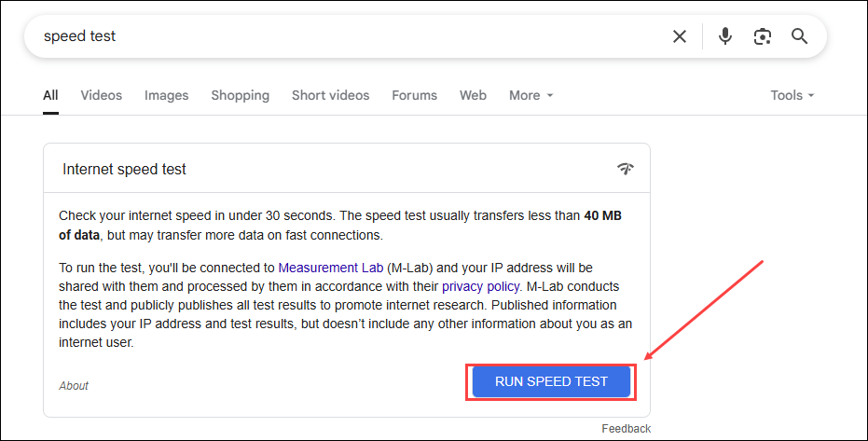Open the Tools dropdown
The image size is (868, 441).
(x=792, y=95)
